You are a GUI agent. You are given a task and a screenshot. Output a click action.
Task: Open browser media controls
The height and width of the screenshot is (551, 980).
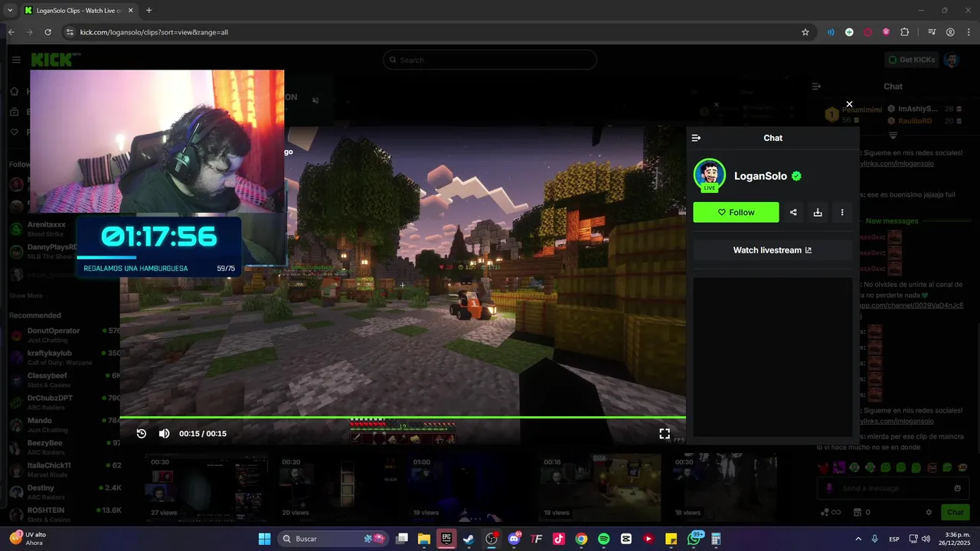[931, 32]
